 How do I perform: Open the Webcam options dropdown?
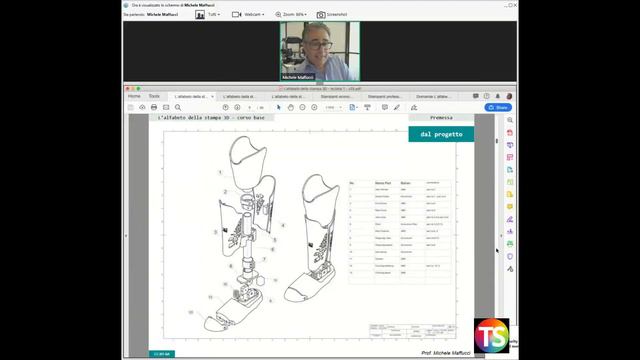point(248,15)
